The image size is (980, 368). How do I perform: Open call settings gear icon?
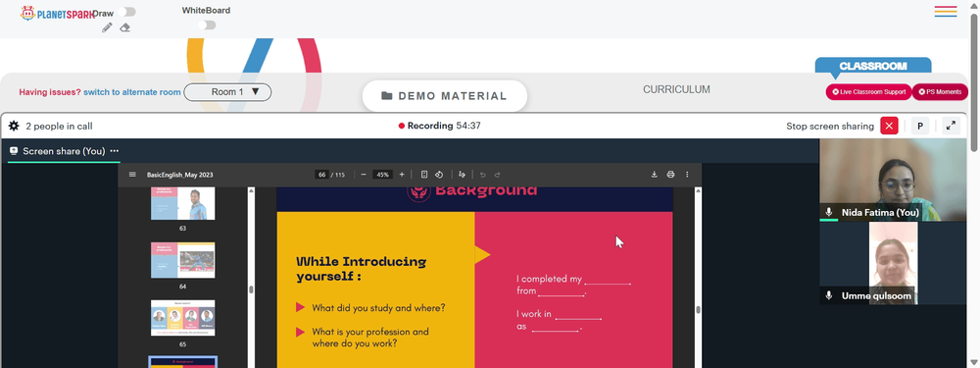[14, 126]
